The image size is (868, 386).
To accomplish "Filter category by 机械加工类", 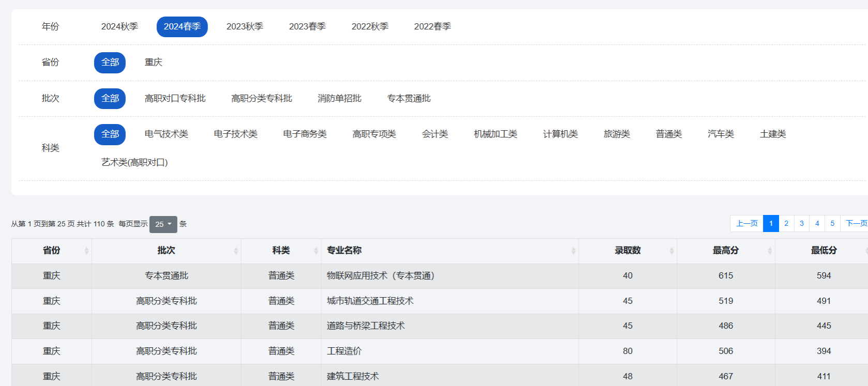I will (x=496, y=134).
